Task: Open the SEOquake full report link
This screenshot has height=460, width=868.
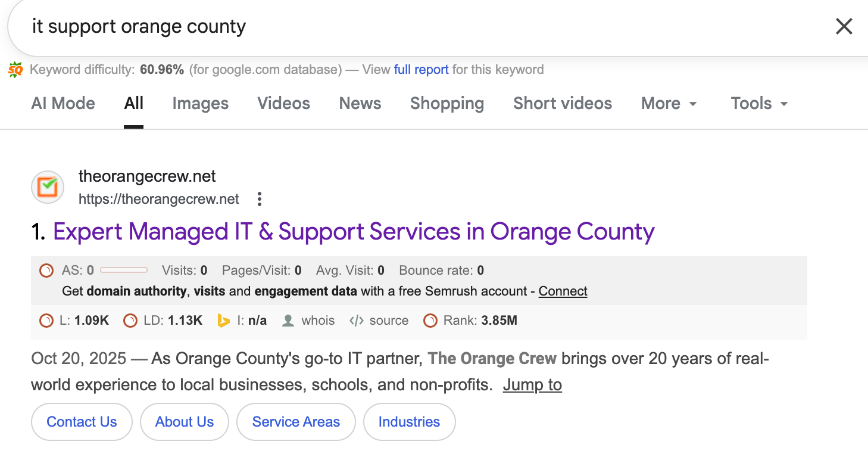Action: (421, 69)
